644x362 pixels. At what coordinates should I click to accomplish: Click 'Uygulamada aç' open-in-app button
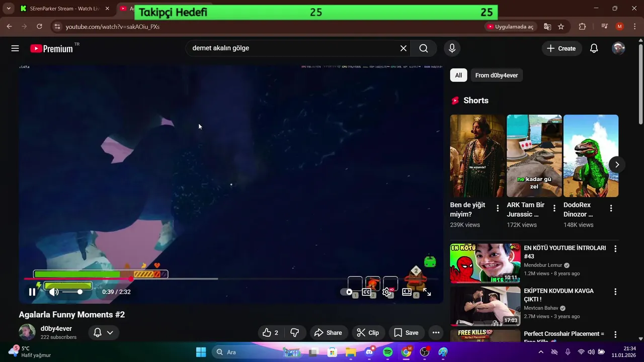[510, 27]
